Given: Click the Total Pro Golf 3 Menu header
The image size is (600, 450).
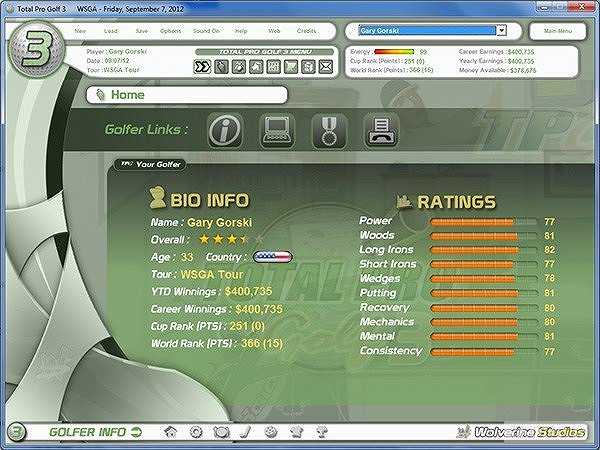Looking at the screenshot, I should (265, 52).
